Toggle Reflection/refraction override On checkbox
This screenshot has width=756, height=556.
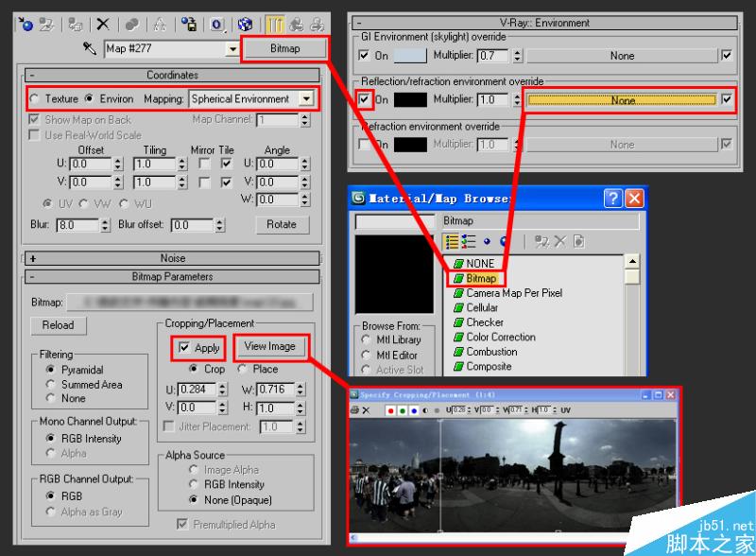365,99
